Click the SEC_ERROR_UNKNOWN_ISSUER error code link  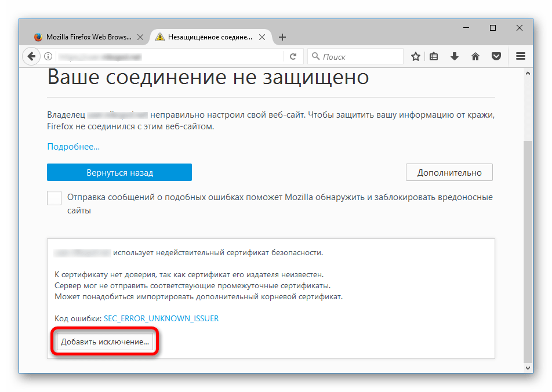161,318
